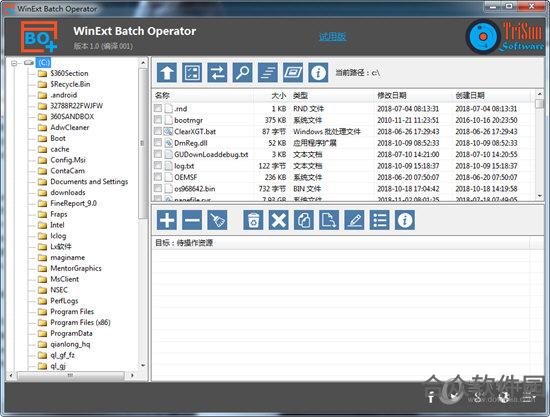The height and width of the screenshot is (417, 550).
Task: Select the MentorGraphics folder
Action: click(x=76, y=268)
